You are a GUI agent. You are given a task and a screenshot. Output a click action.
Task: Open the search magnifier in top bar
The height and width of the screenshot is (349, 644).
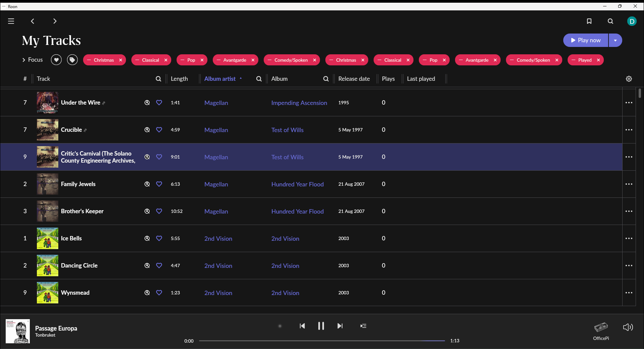pos(610,21)
